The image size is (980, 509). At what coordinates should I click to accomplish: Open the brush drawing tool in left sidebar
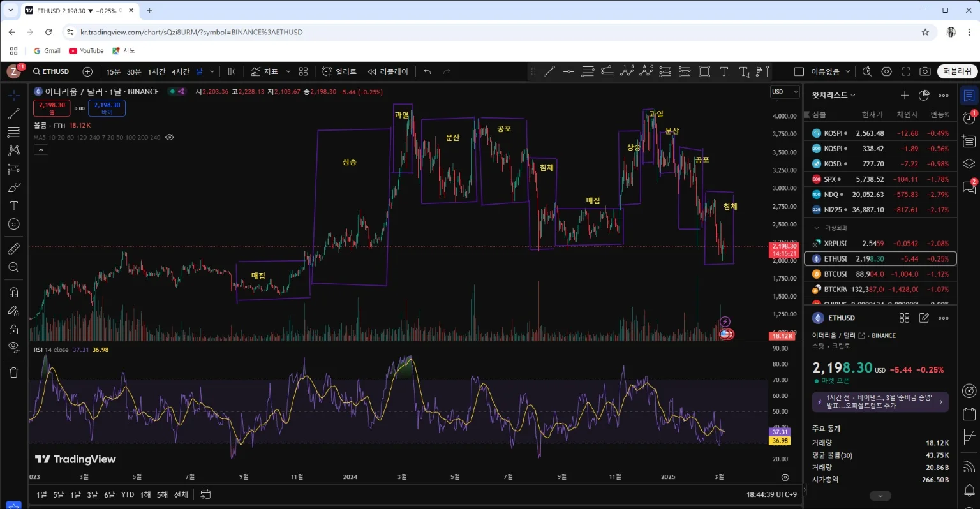point(13,188)
